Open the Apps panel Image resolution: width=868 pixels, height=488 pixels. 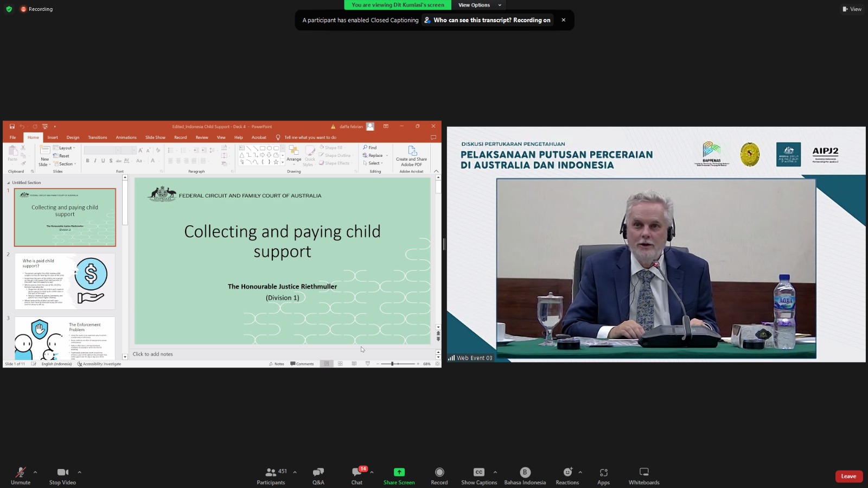603,476
